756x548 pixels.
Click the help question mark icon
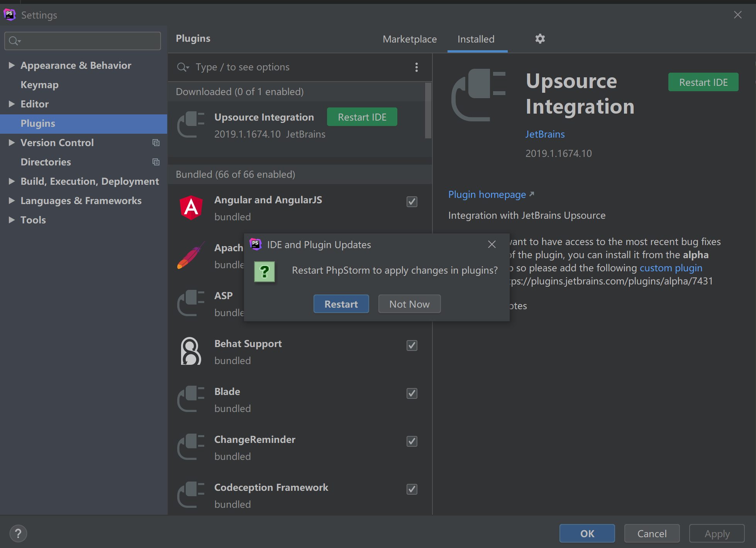18,534
